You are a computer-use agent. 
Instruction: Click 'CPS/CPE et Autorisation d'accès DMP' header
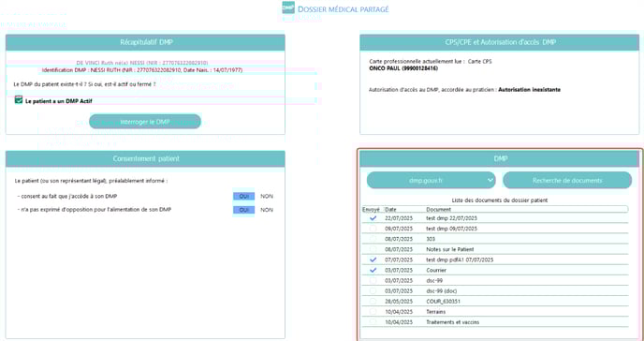coord(500,42)
